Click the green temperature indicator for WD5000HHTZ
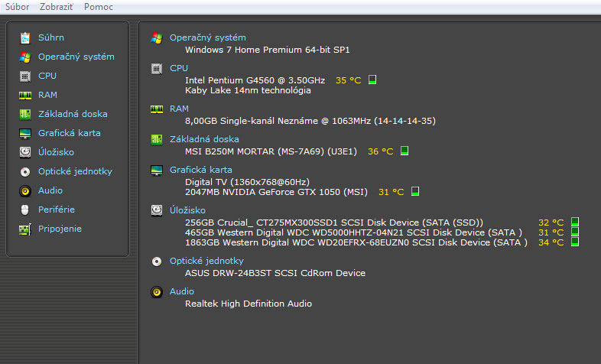601x364 pixels. [x=575, y=232]
